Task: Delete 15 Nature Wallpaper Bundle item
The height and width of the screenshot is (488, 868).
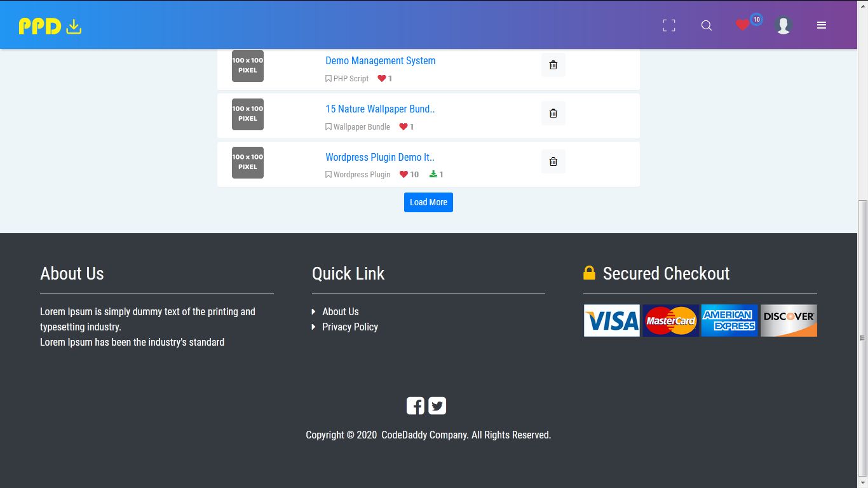Action: pyautogui.click(x=553, y=113)
